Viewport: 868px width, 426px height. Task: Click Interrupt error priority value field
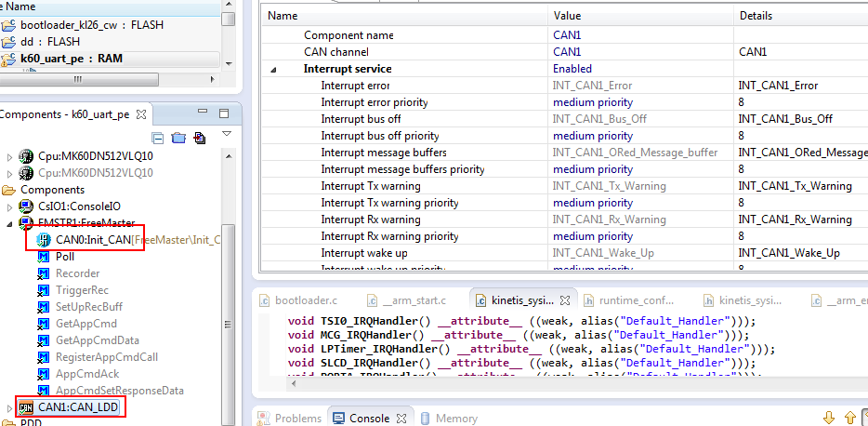[592, 102]
